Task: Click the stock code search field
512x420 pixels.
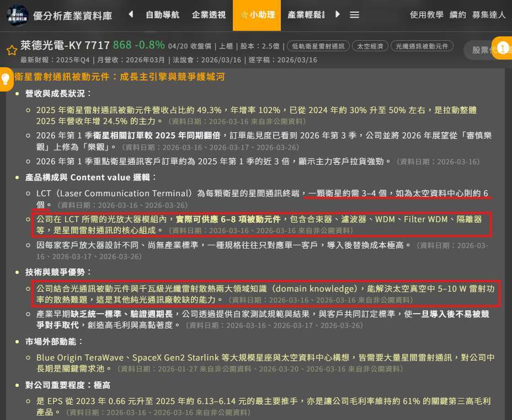Action: click(480, 50)
